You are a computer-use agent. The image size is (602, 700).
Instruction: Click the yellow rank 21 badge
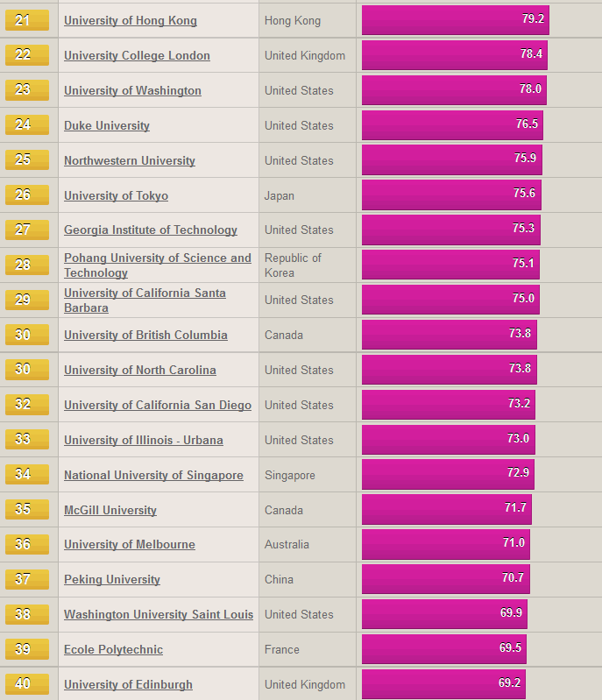[27, 20]
